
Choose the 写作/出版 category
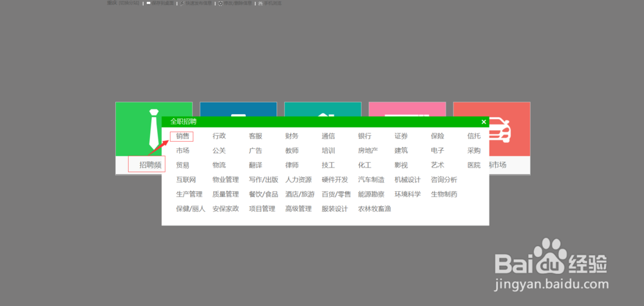coord(263,180)
